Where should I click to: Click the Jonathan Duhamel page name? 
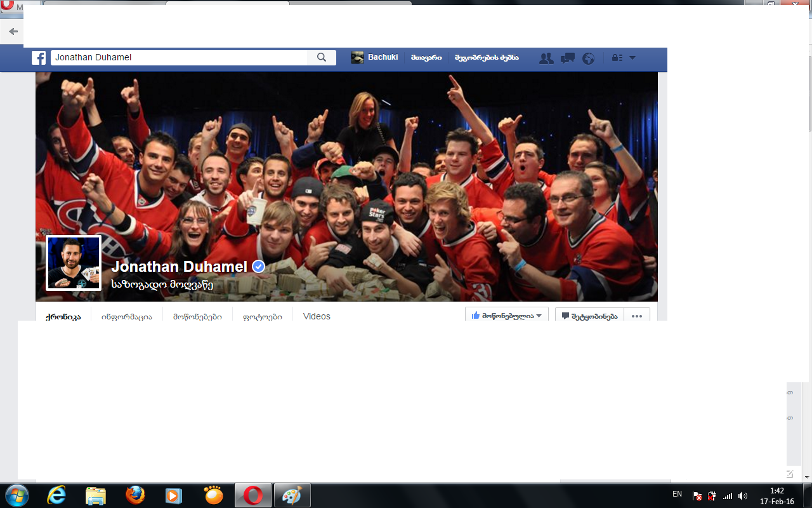(180, 267)
